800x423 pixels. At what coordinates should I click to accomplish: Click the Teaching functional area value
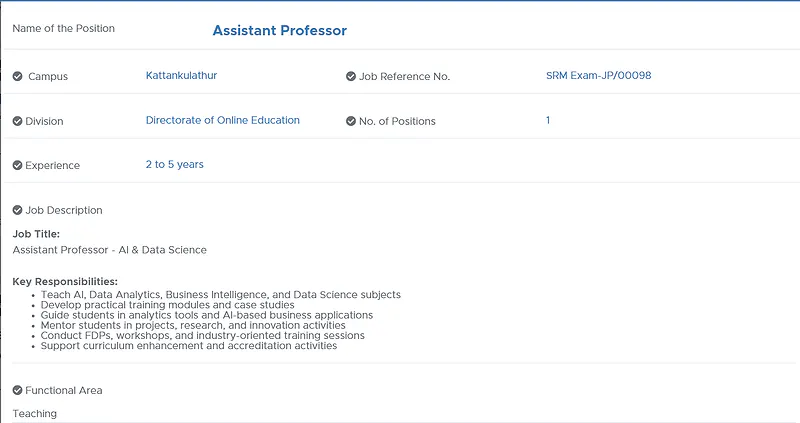pos(35,414)
